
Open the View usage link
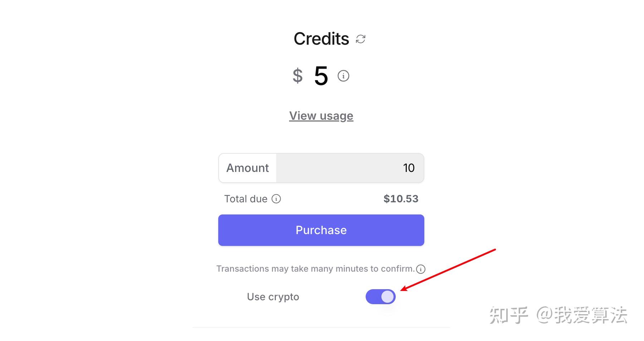(x=321, y=116)
